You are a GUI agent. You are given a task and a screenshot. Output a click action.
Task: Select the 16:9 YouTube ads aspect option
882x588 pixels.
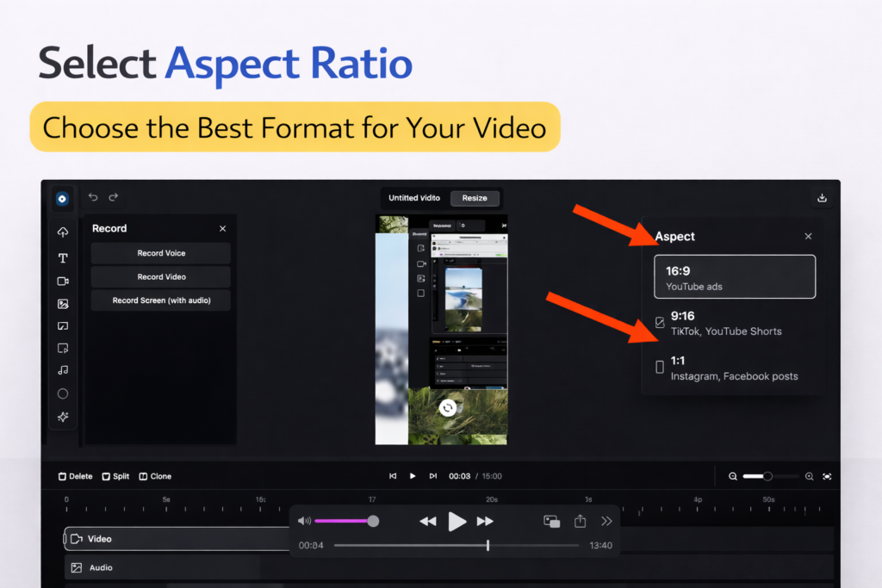pos(734,277)
